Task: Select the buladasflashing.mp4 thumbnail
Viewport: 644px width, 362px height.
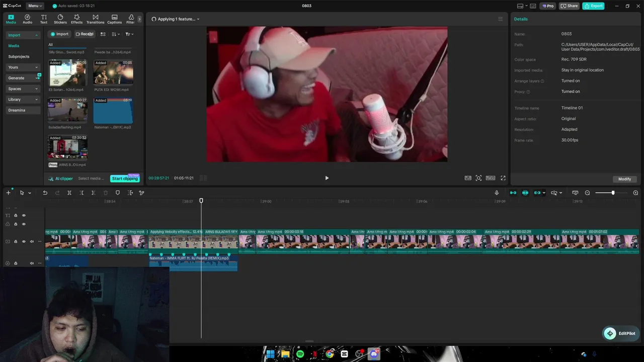Action: pyautogui.click(x=67, y=110)
